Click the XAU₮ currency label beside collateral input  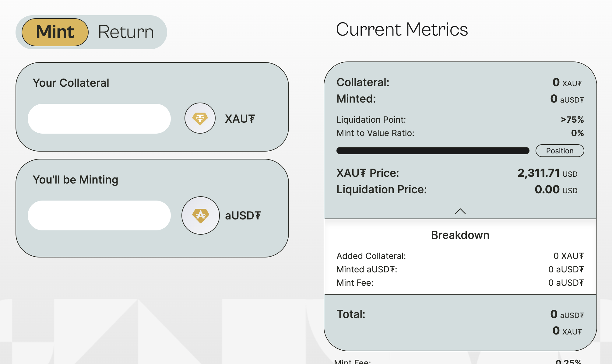pos(240,119)
